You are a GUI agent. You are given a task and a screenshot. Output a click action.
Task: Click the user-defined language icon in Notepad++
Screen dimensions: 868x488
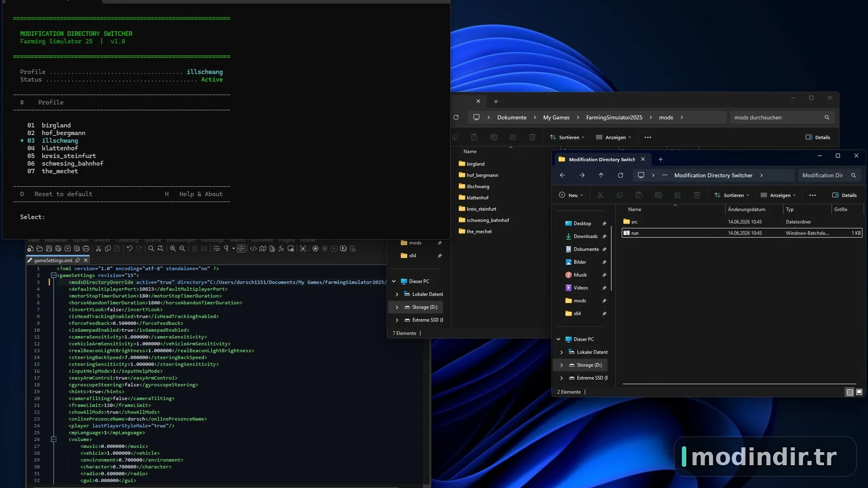pyautogui.click(x=253, y=248)
